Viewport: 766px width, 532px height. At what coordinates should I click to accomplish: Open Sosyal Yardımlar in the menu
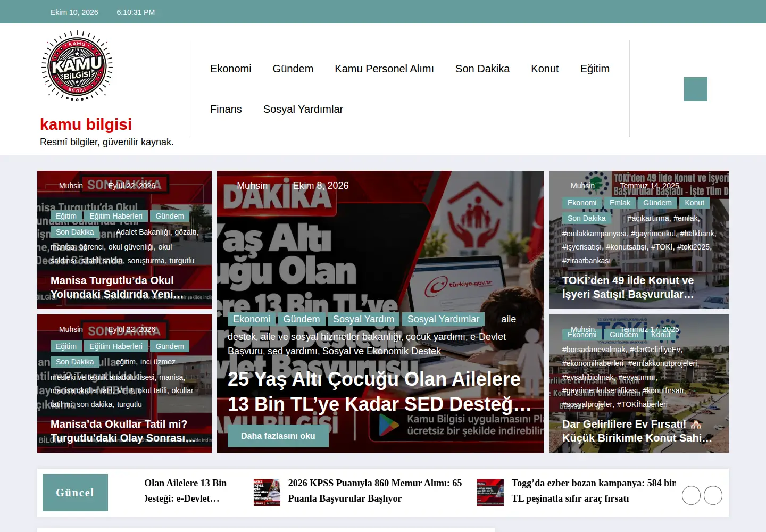pyautogui.click(x=303, y=109)
